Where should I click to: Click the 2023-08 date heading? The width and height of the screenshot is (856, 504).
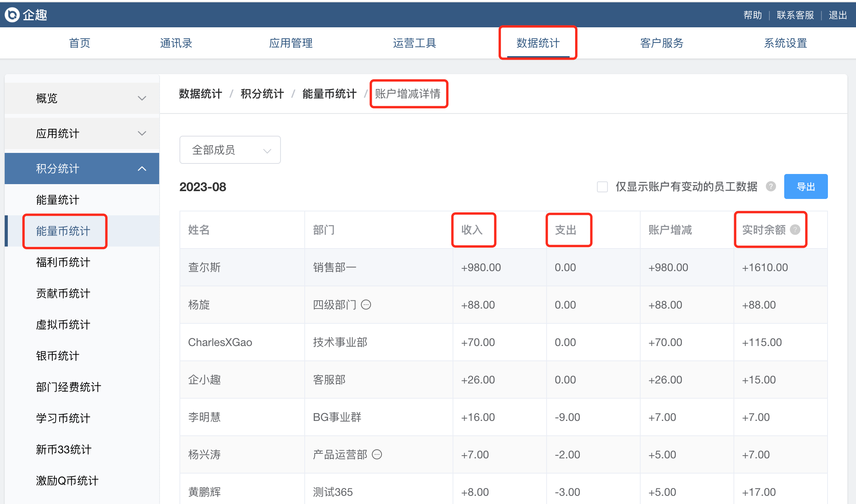(x=203, y=187)
